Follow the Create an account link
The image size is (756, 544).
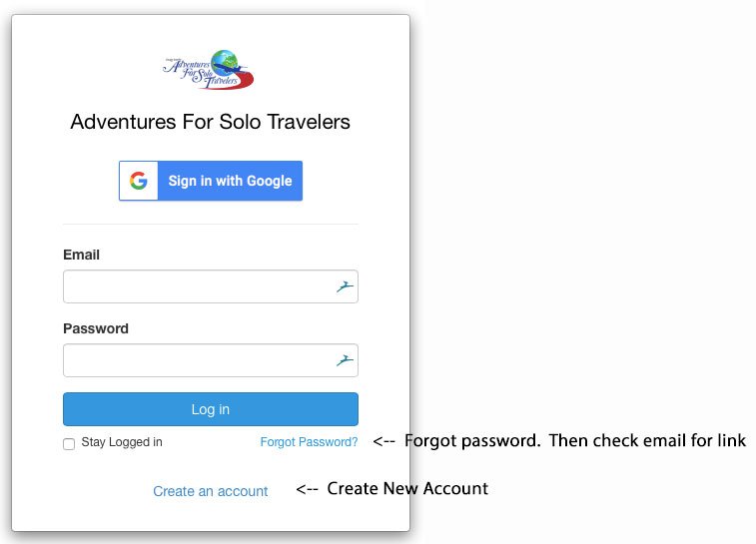(x=210, y=491)
